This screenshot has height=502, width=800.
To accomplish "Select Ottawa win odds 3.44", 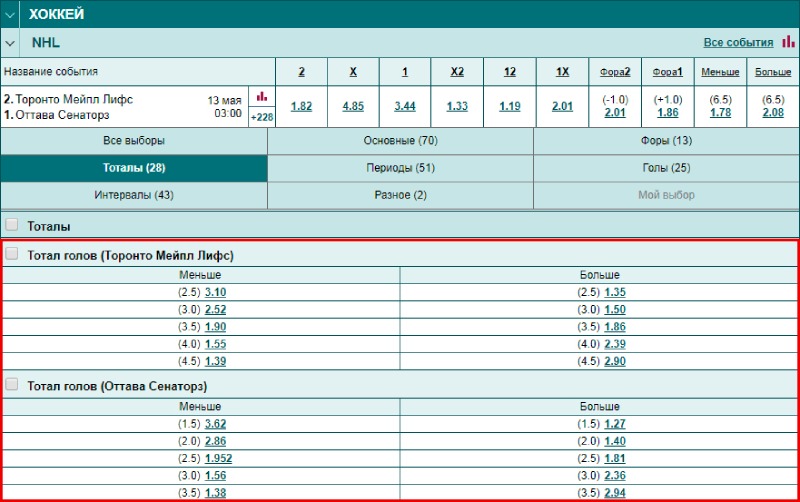I will point(405,106).
